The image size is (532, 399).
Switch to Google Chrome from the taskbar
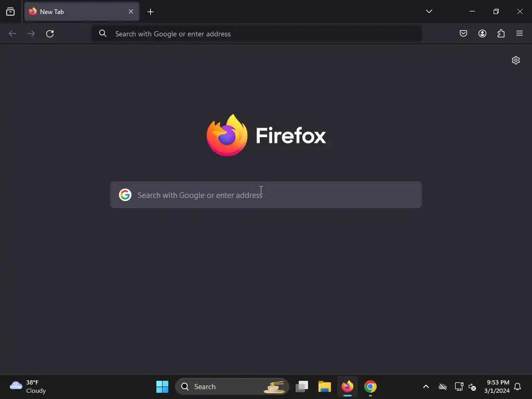[370, 387]
